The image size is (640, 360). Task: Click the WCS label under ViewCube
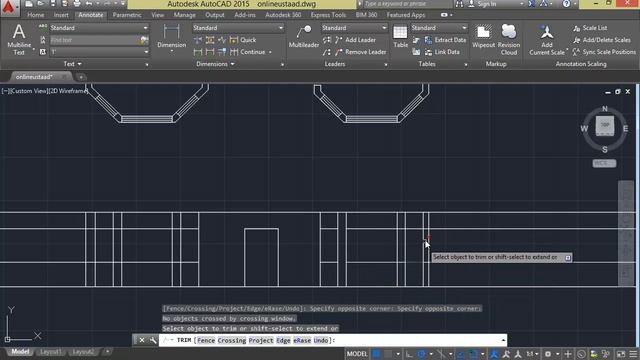pos(604,163)
